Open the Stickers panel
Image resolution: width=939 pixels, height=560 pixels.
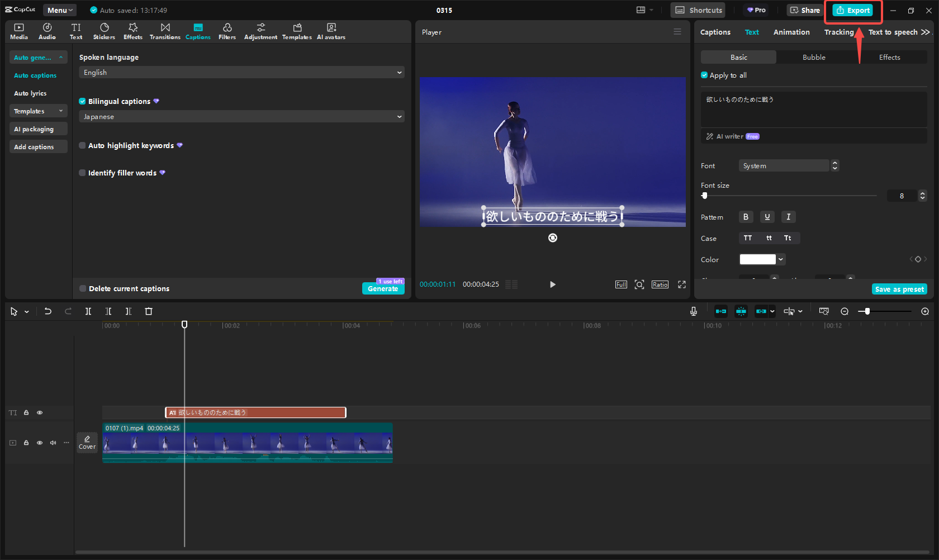(x=104, y=31)
